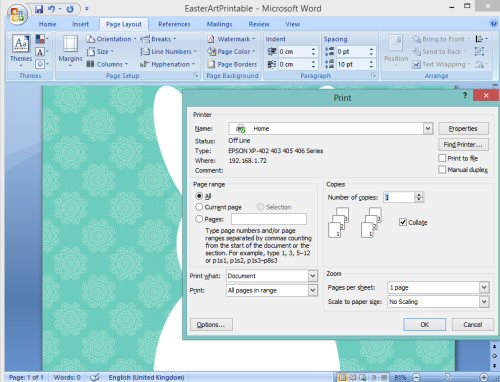Click the printer Properties button
The image size is (500, 382).
tap(463, 128)
